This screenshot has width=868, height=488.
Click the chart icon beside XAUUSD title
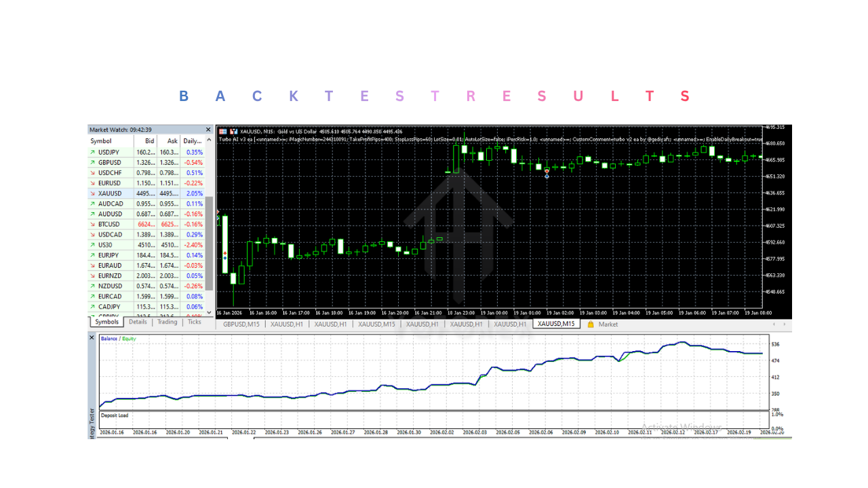coord(222,131)
